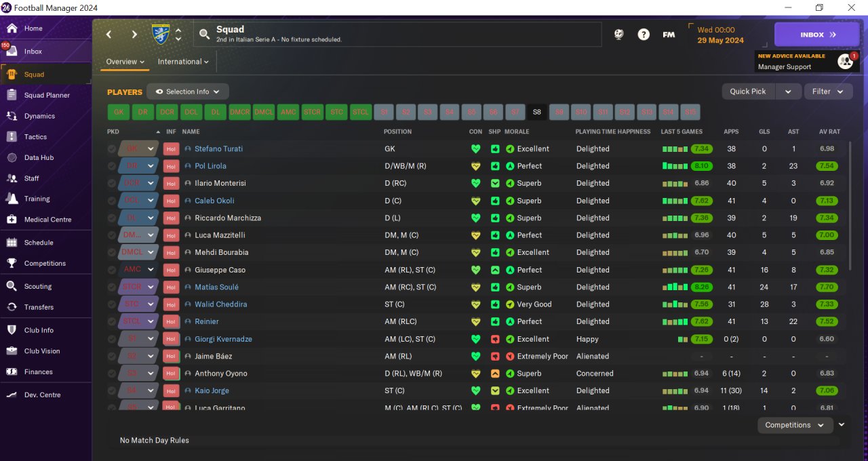Open the Competitions section
This screenshot has height=461, width=868.
pyautogui.click(x=45, y=263)
